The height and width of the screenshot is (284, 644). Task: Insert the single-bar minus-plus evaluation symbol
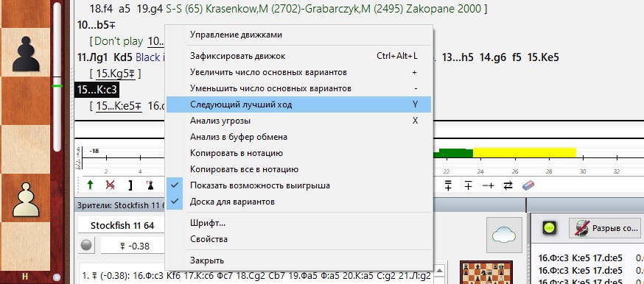[x=468, y=185]
